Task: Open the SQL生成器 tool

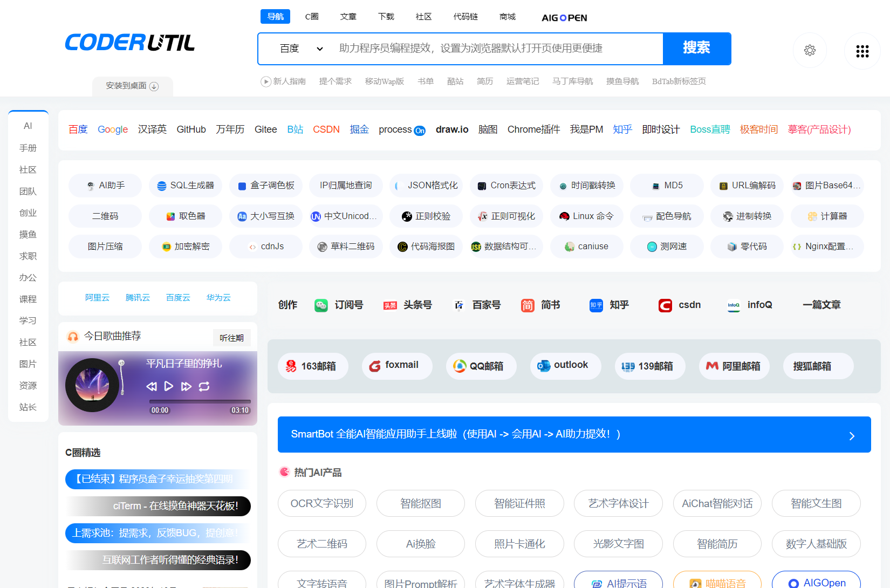Action: click(x=186, y=186)
